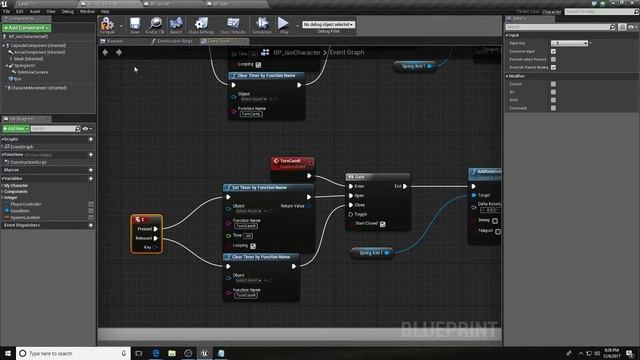Image resolution: width=640 pixels, height=360 pixels.
Task: Click the Exit pin on the Gate node
Action: coord(405,186)
